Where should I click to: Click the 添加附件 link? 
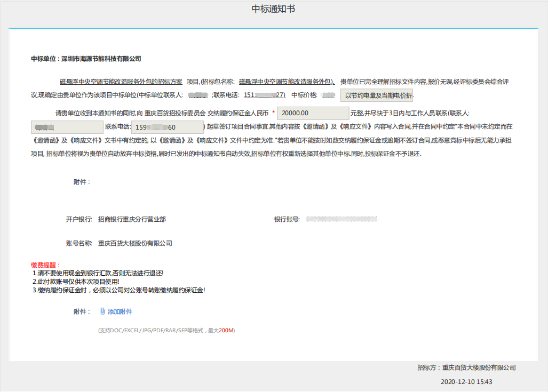pos(120,311)
